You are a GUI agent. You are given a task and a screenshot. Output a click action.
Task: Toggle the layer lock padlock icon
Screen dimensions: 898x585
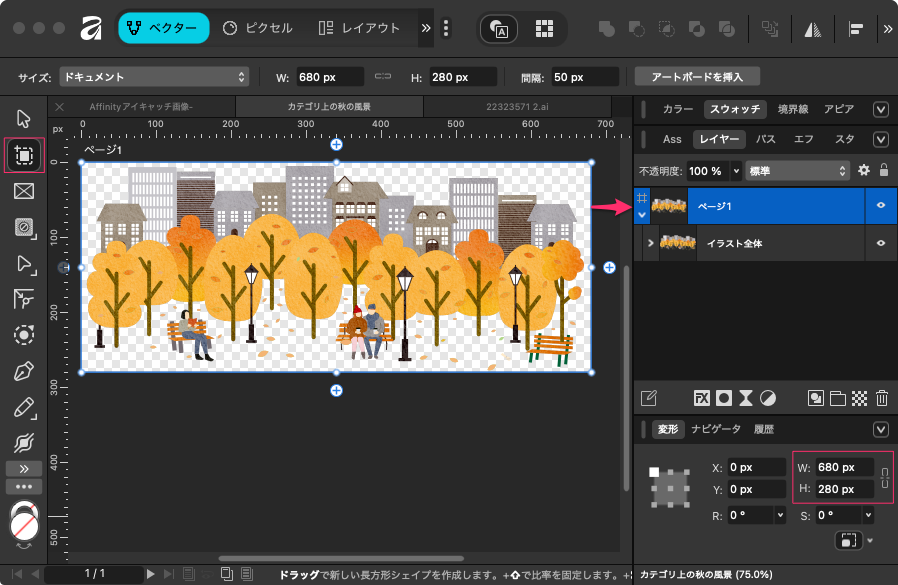point(883,171)
